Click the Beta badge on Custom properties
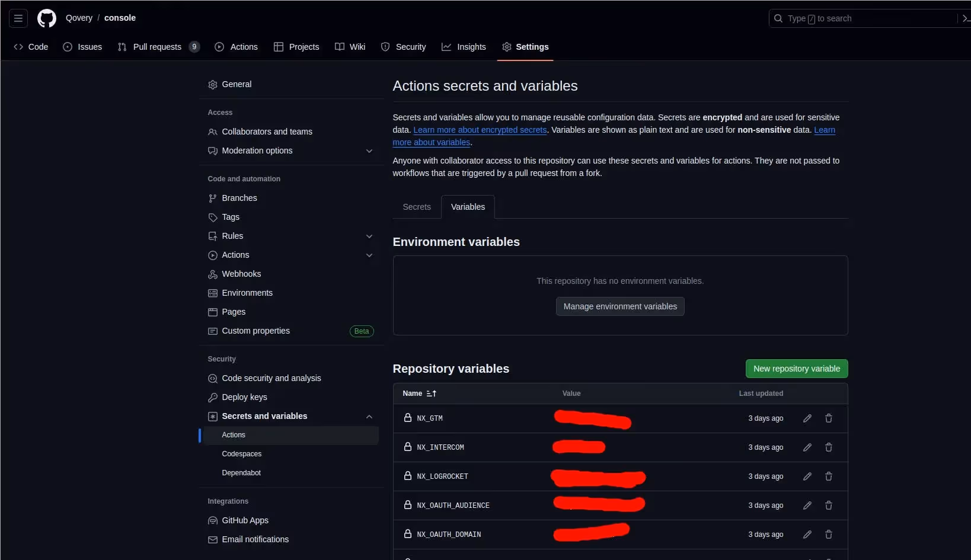 362,331
